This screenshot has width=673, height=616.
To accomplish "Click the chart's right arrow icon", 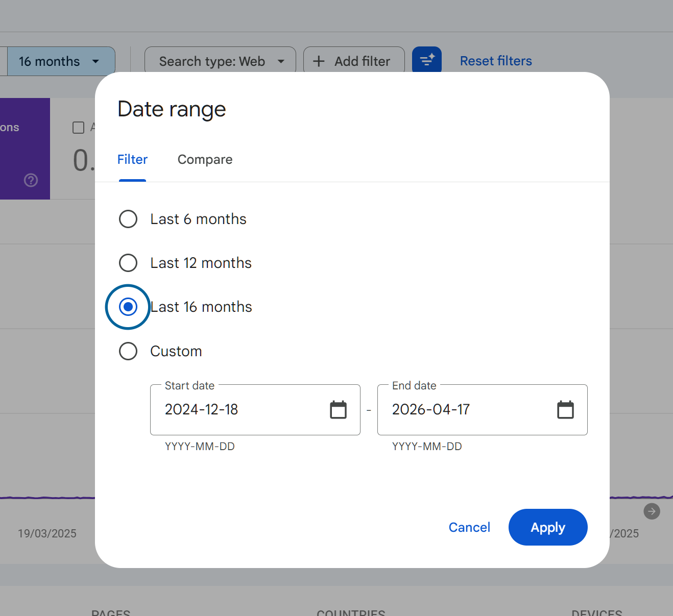I will 652,511.
